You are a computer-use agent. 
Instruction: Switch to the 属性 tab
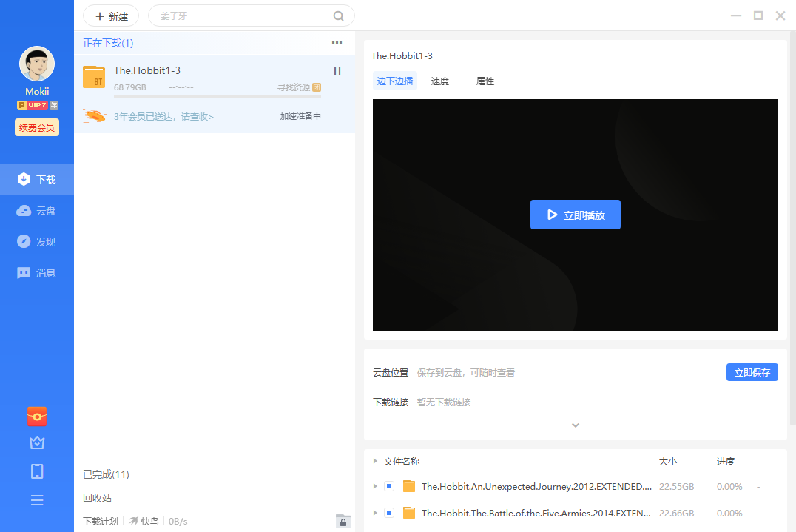click(x=485, y=81)
